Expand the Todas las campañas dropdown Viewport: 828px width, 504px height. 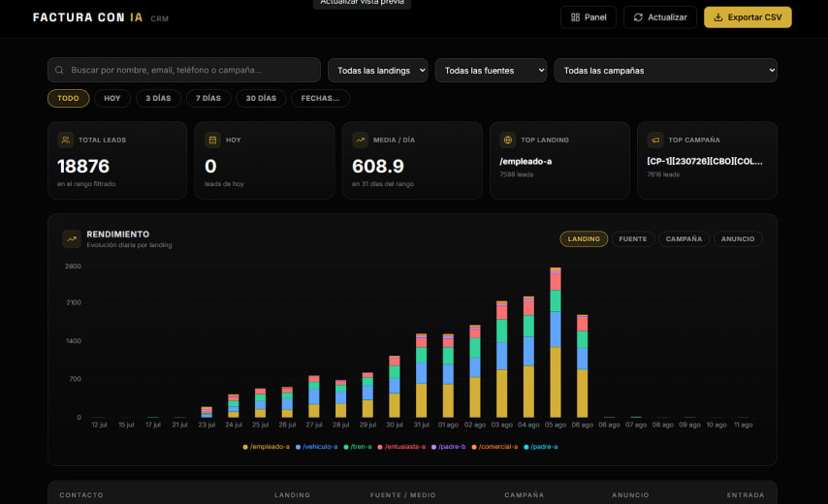pos(665,70)
